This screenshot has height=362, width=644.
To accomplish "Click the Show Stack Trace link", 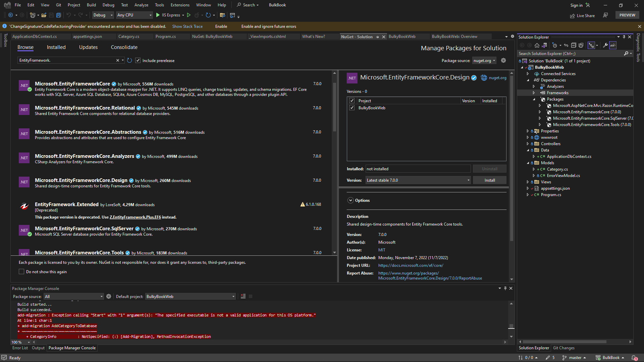I will 187,26.
